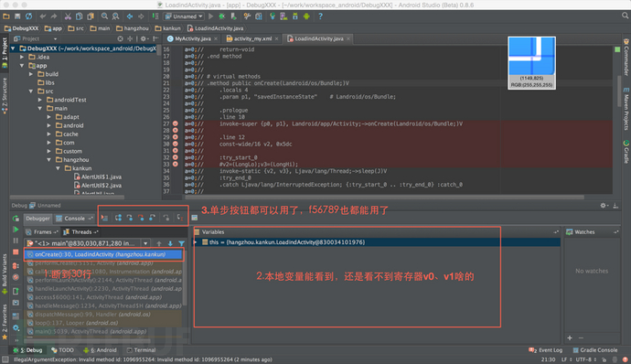
Task: Click the help question mark toolbar icon
Action: click(x=320, y=16)
